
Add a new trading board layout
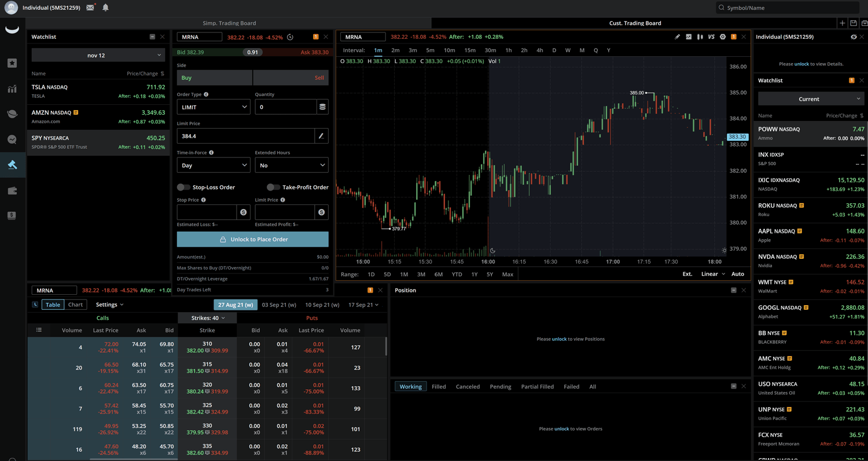coord(842,23)
